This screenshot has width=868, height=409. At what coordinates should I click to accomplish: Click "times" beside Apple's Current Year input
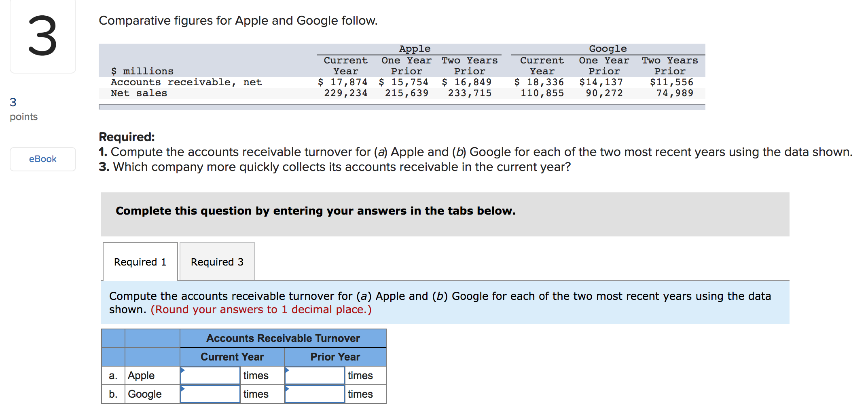256,375
